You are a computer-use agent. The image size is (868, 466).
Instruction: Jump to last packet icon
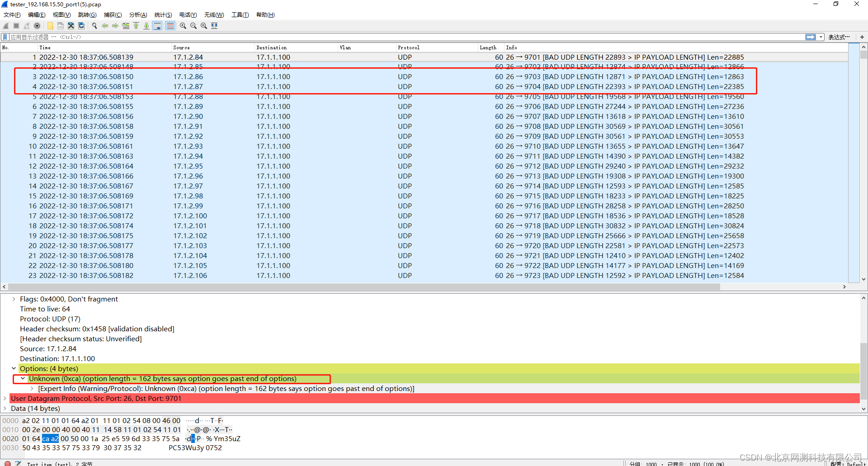(x=146, y=26)
